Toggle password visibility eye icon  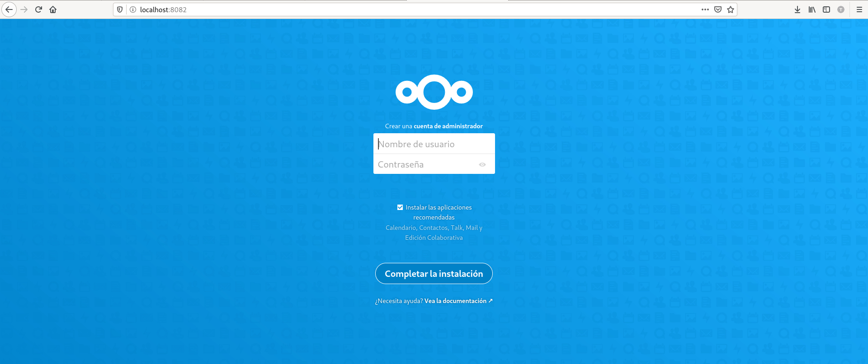482,165
